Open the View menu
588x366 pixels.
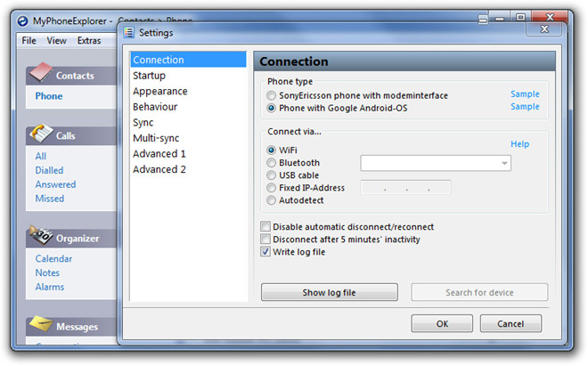[57, 40]
